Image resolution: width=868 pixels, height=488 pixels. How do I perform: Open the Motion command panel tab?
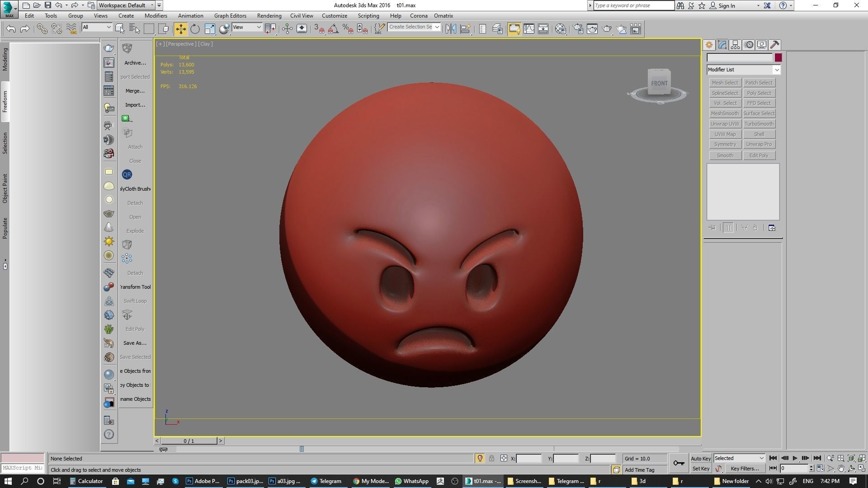[x=749, y=45]
